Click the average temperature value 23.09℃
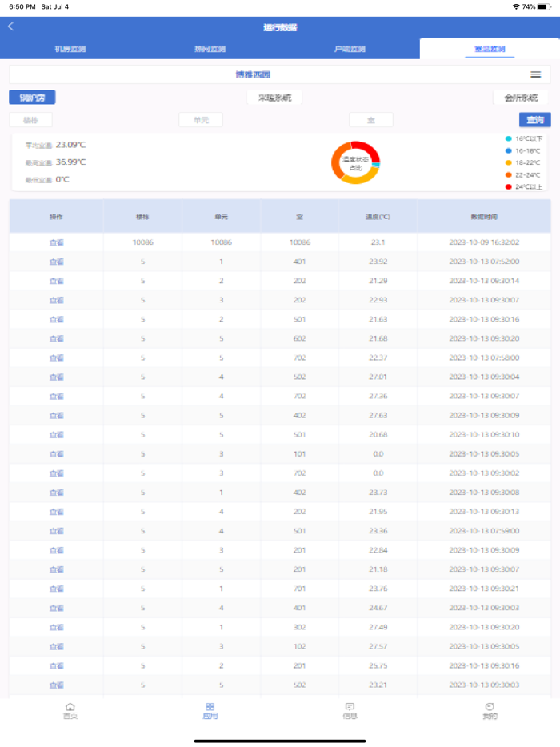560x747 pixels. coord(70,145)
